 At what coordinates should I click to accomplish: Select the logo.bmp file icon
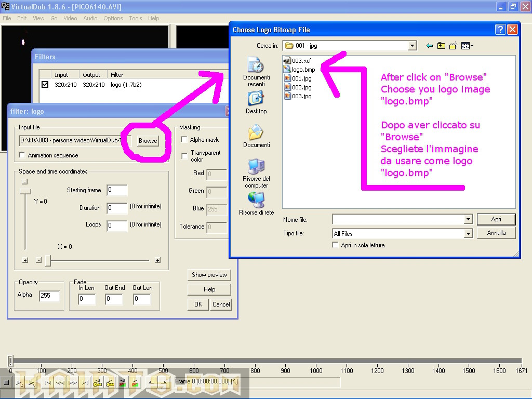(x=287, y=69)
